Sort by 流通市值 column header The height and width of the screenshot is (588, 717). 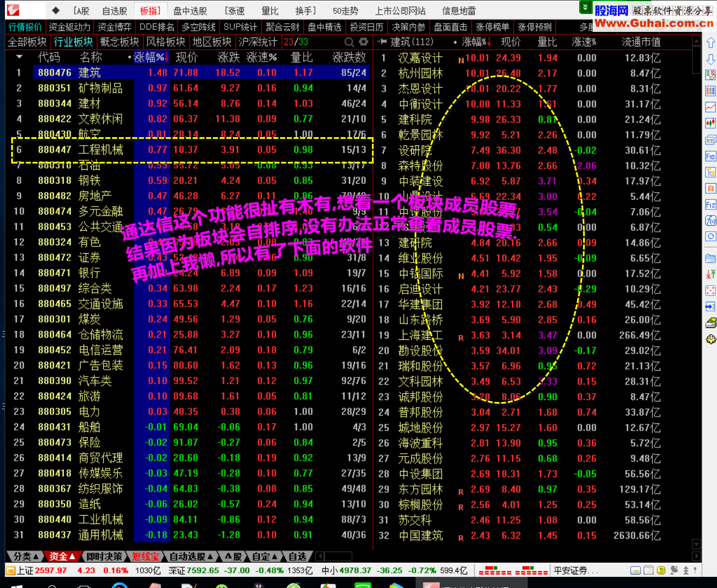click(x=641, y=42)
